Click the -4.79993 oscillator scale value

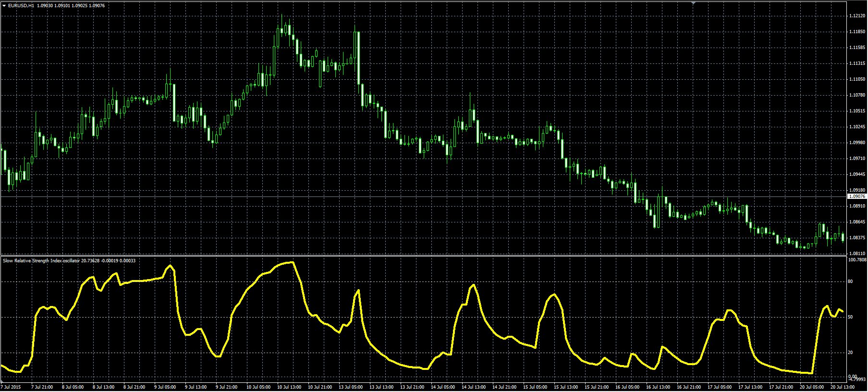coord(857,380)
